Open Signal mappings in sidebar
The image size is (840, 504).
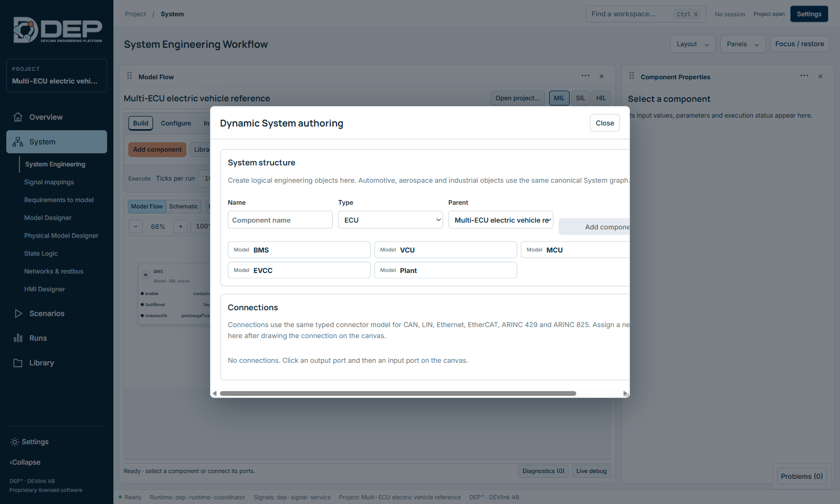pos(49,182)
